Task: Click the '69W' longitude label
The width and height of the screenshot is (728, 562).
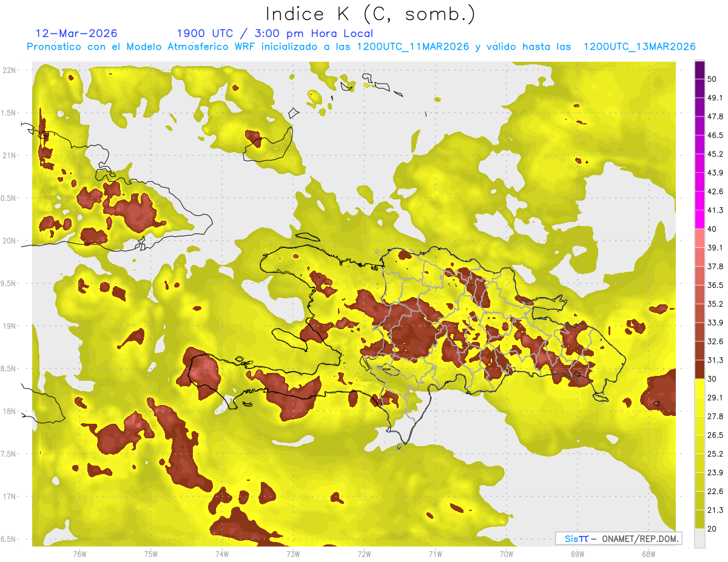Action: (578, 554)
